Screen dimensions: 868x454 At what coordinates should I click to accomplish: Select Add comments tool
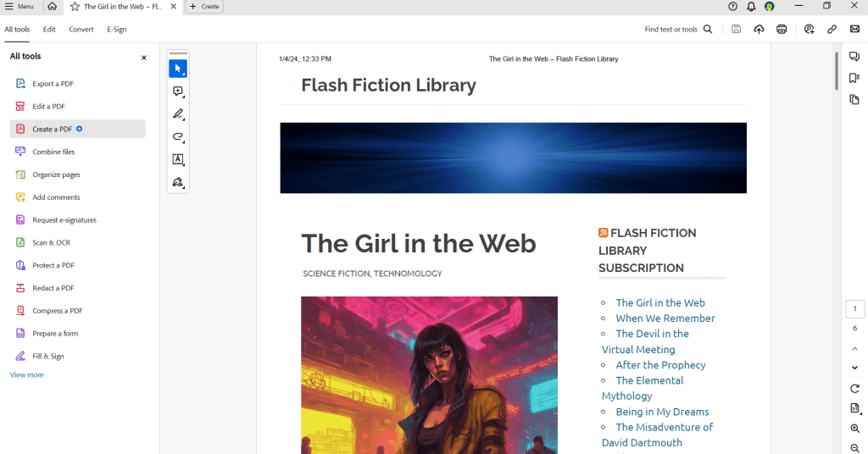[77, 197]
